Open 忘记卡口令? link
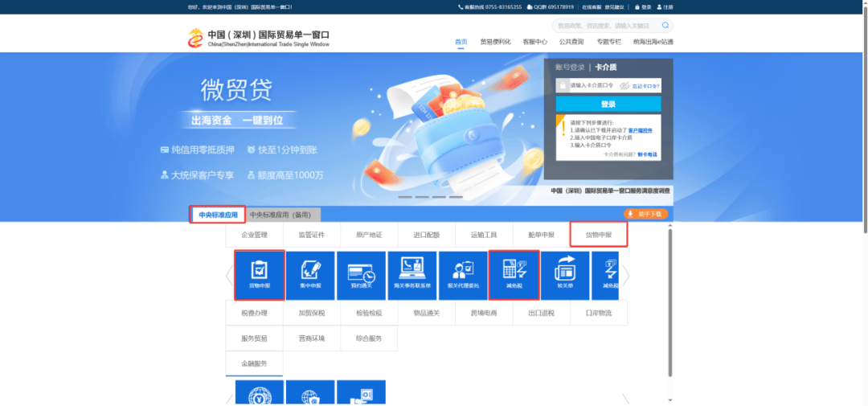Viewport: 868px width, 406px height. pos(646,86)
